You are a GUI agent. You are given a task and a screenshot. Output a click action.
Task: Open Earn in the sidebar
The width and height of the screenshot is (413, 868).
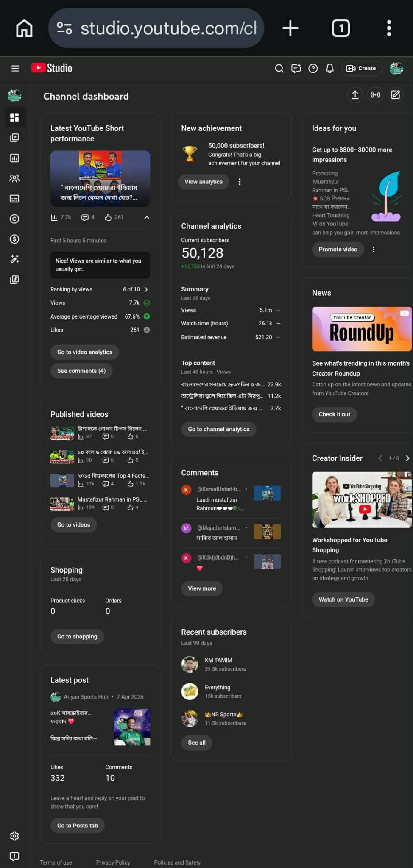(15, 239)
